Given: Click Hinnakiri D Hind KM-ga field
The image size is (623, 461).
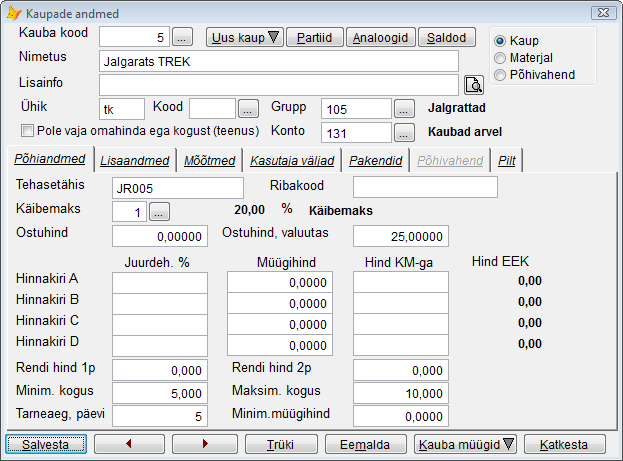Looking at the screenshot, I should [401, 345].
